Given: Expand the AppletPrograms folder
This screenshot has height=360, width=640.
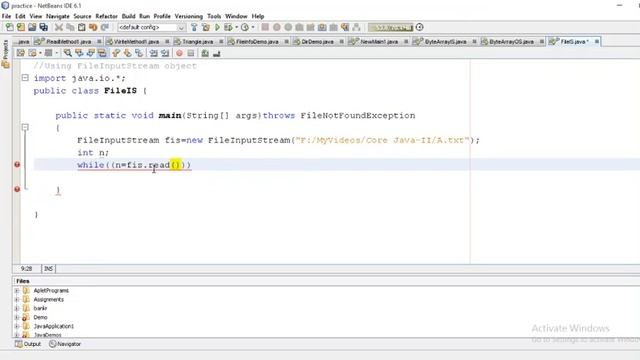Looking at the screenshot, I should click(17, 291).
